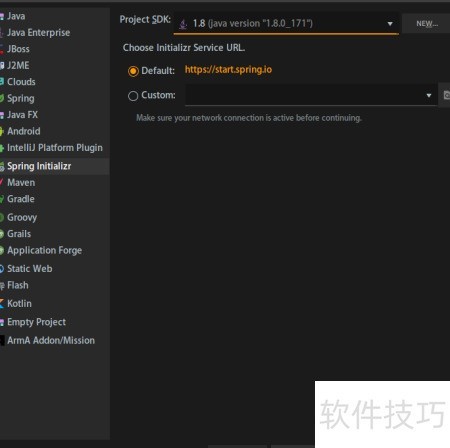Open the https://start.spring.io link

pyautogui.click(x=228, y=70)
